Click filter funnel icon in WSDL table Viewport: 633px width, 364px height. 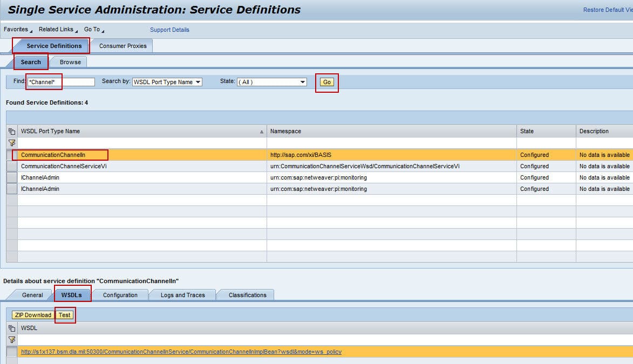(12, 340)
